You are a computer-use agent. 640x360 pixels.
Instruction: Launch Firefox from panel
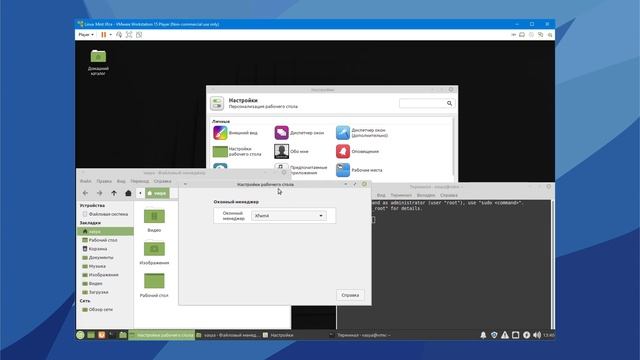pyautogui.click(x=102, y=335)
